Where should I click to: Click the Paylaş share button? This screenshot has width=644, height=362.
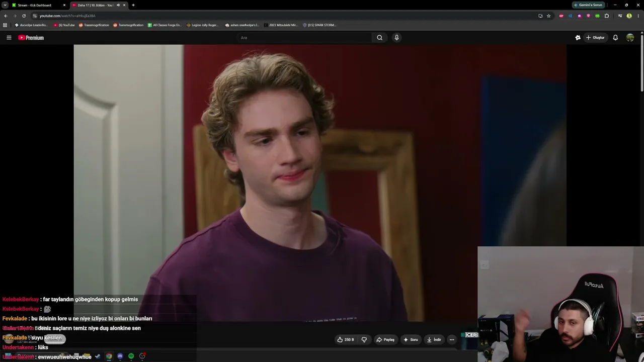[x=385, y=340]
